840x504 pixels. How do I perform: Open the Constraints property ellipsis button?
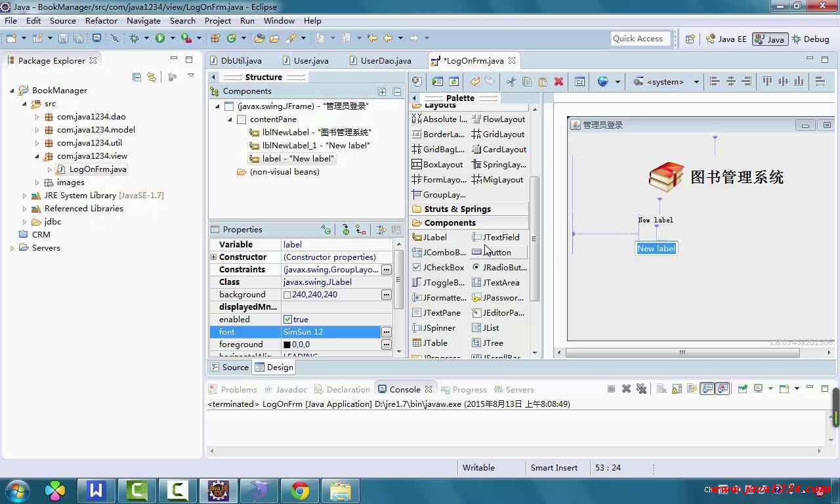387,270
